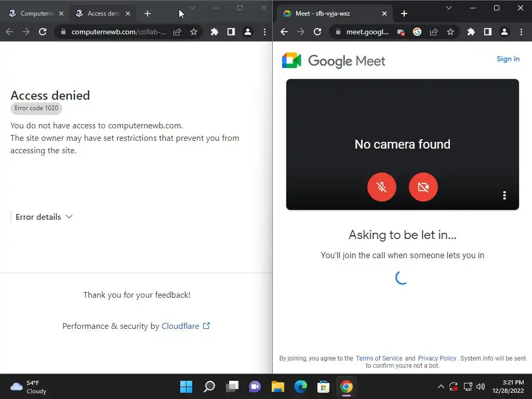Image resolution: width=532 pixels, height=399 pixels.
Task: Open File Explorer from the taskbar
Action: 278,387
